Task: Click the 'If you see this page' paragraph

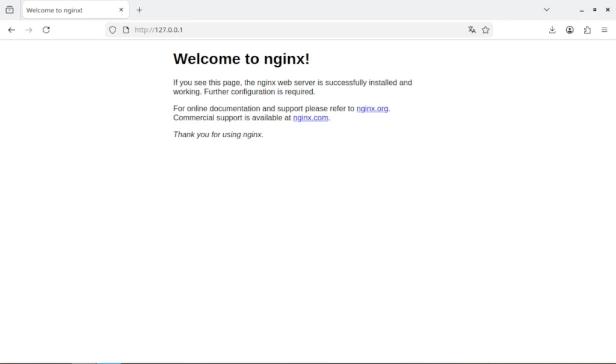Action: click(293, 87)
